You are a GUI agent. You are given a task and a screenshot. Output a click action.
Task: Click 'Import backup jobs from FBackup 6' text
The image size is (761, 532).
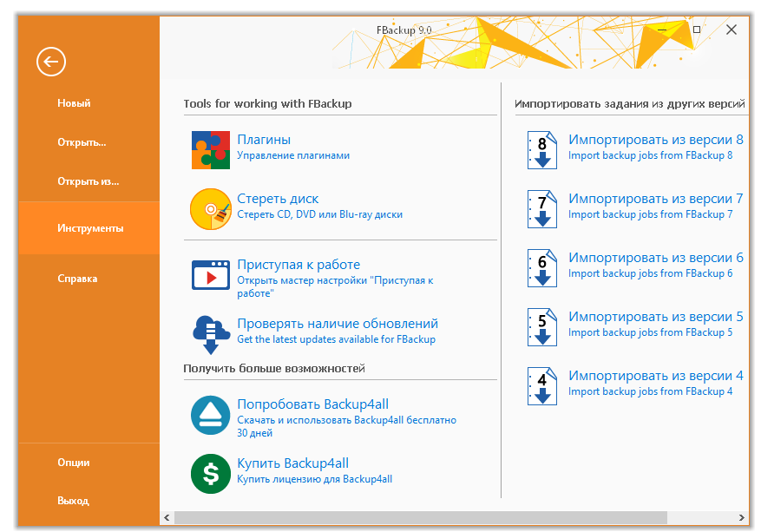click(650, 273)
